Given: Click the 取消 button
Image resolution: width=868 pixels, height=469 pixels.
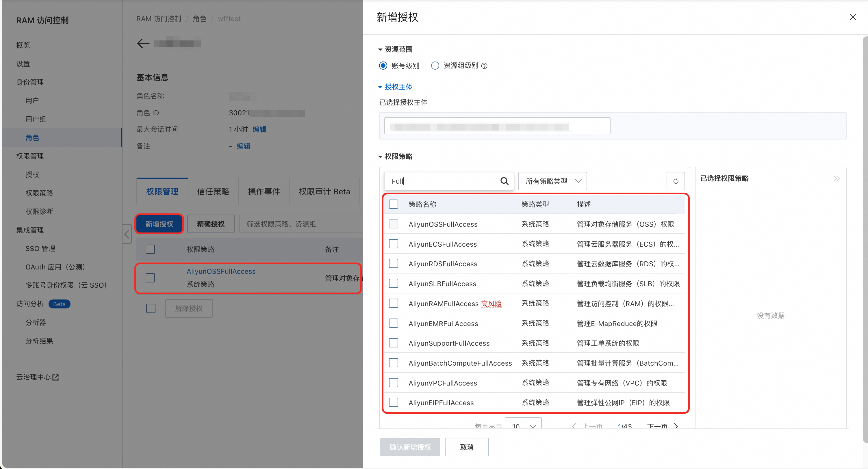Looking at the screenshot, I should [466, 447].
